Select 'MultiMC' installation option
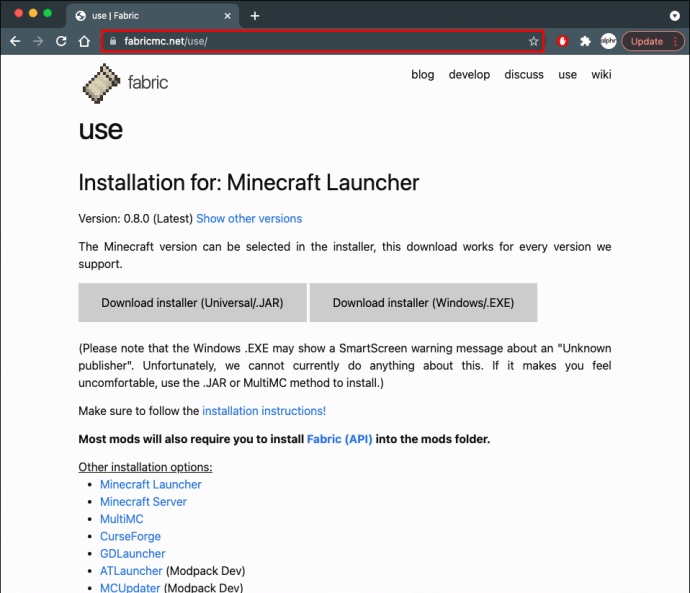The image size is (690, 593). [121, 519]
